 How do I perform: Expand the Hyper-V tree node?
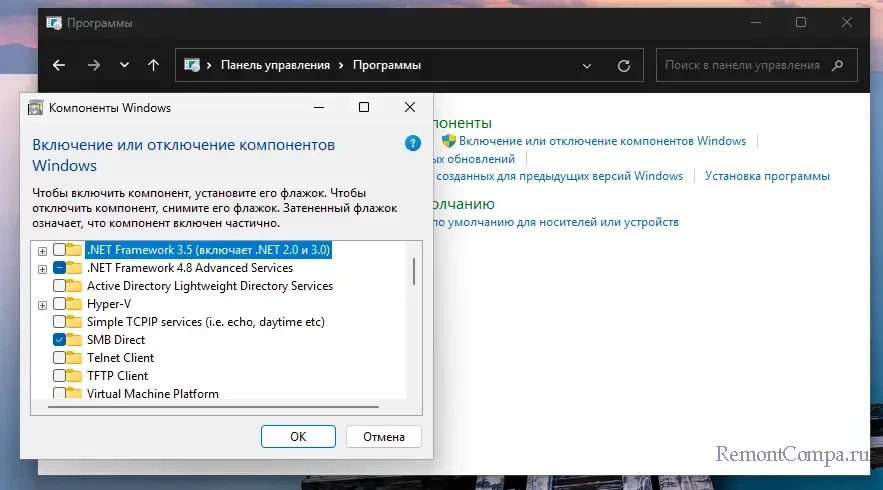pos(42,305)
